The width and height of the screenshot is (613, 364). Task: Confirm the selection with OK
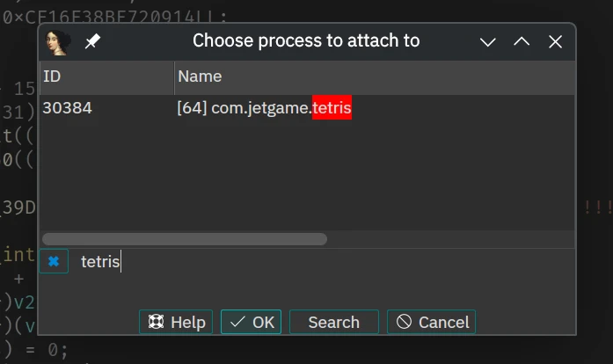252,322
